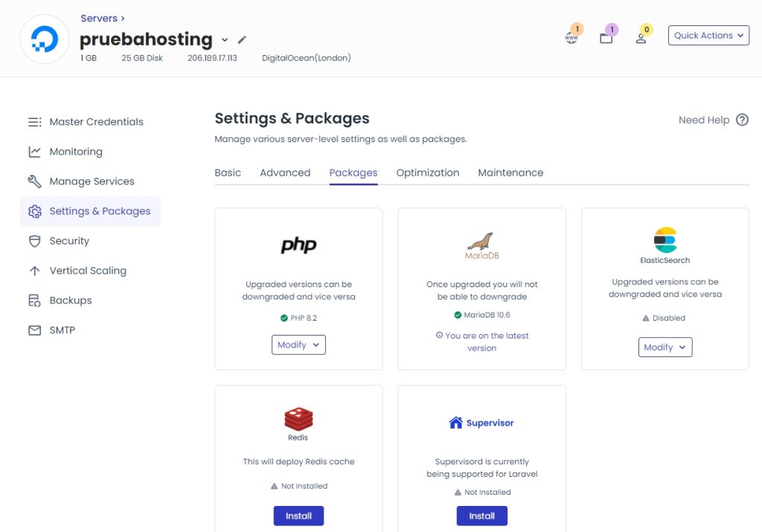Open the www applications icon in header
This screenshot has height=532, width=762.
pyautogui.click(x=571, y=37)
